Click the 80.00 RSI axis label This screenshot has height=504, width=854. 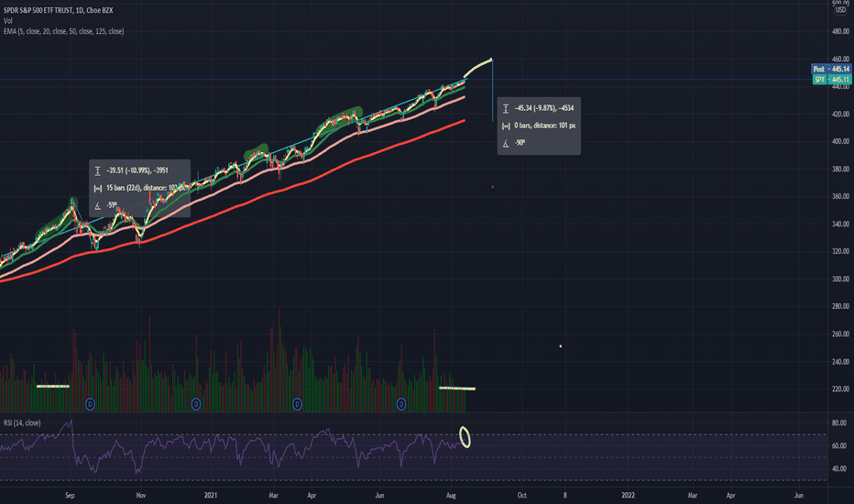[x=839, y=422]
